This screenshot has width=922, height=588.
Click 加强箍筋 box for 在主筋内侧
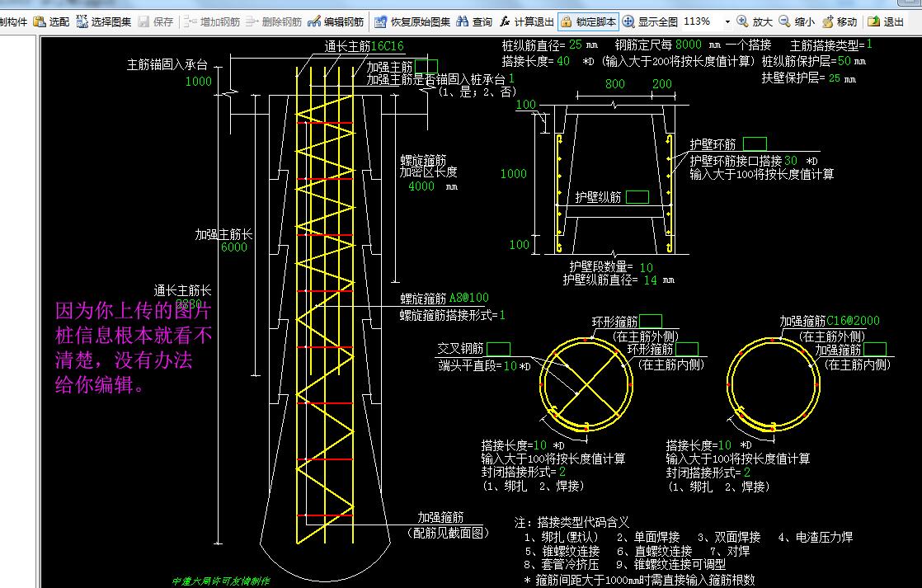coord(875,350)
